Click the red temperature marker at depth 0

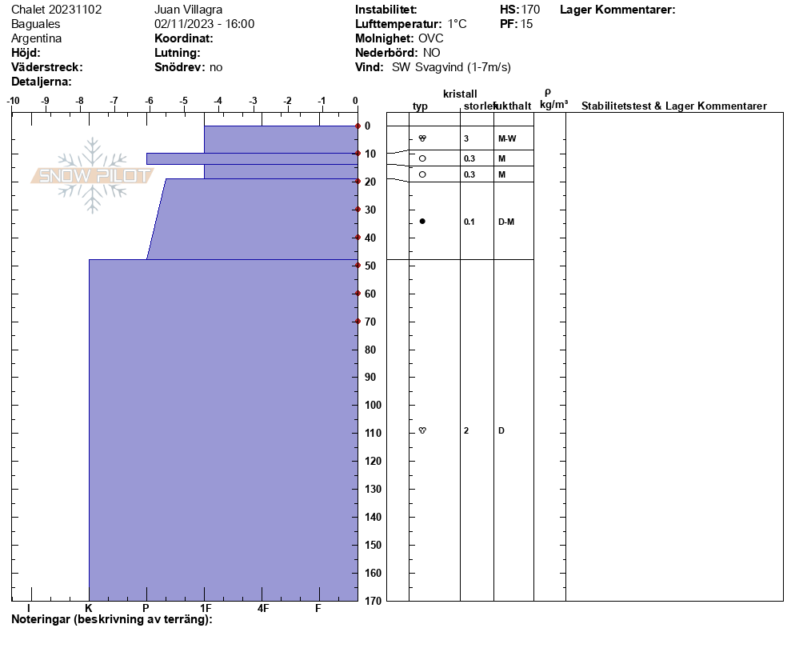pos(358,126)
